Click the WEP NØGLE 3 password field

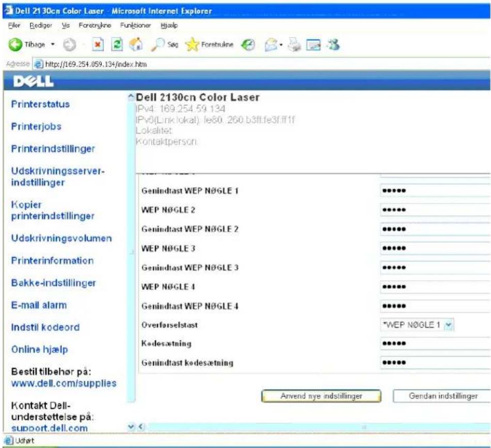435,248
